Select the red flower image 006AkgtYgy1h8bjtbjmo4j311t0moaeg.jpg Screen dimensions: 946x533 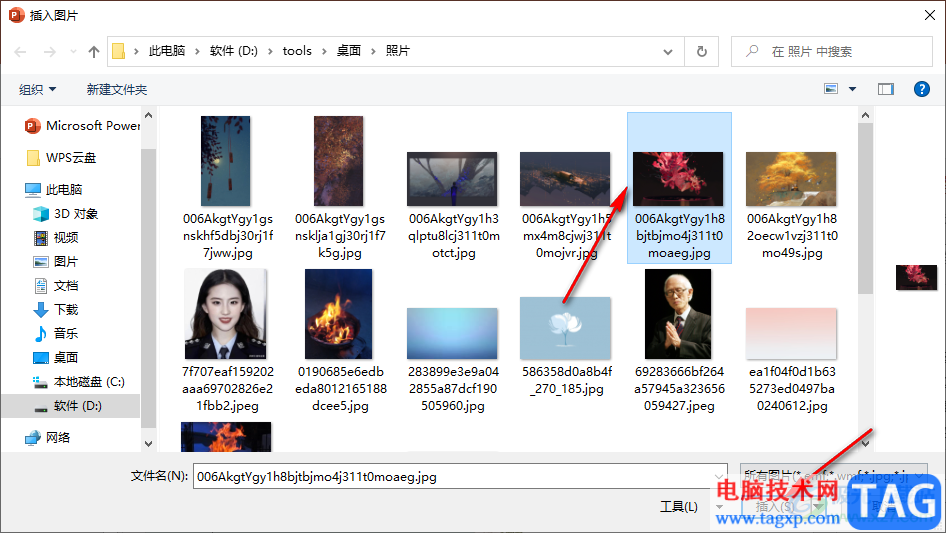click(679, 188)
